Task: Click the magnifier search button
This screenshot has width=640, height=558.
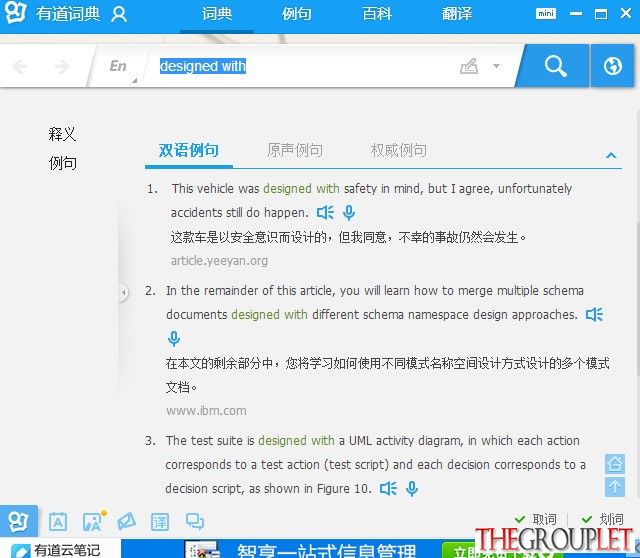Action: coord(555,66)
